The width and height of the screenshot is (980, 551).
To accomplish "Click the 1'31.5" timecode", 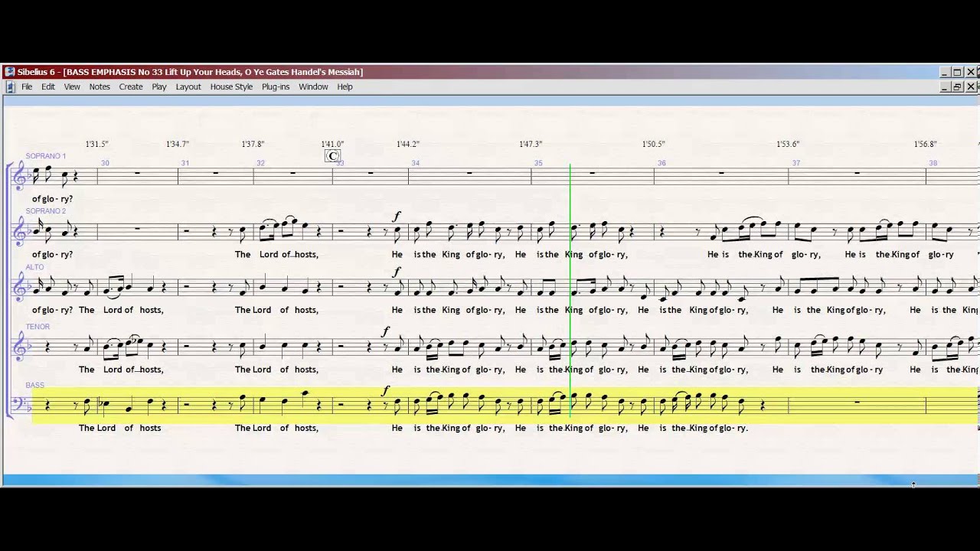I will (96, 144).
